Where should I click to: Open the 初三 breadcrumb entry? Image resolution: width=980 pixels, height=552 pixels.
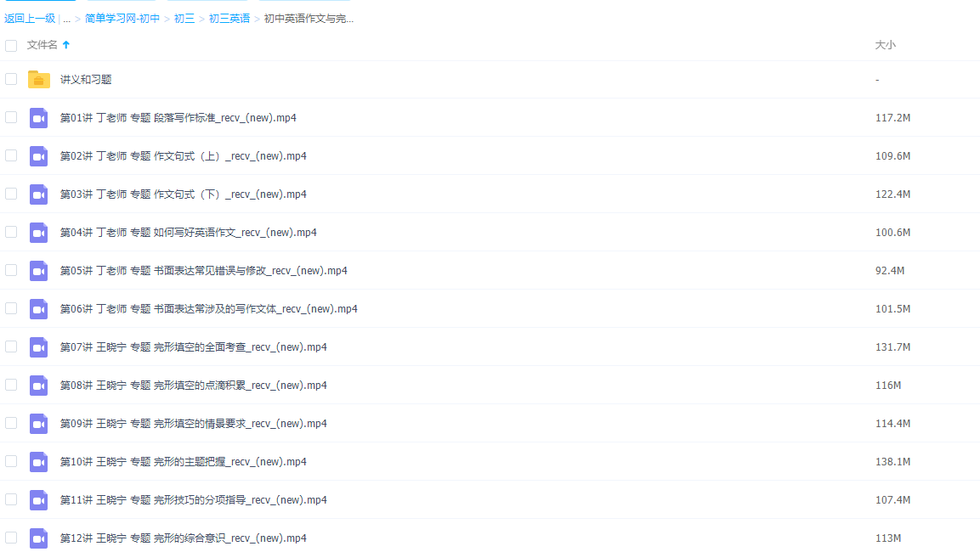[x=184, y=17]
